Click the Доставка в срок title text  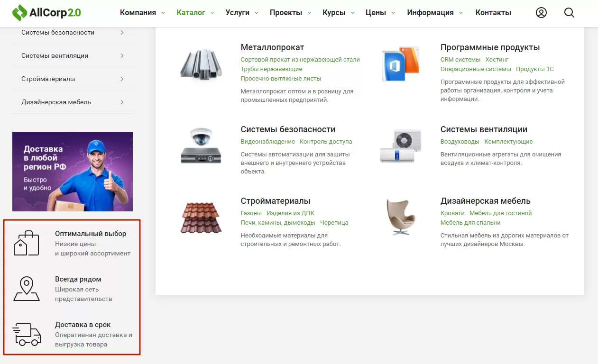coord(83,325)
